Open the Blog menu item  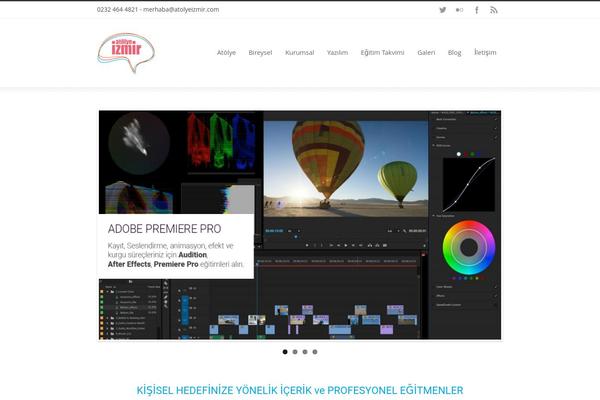click(x=455, y=52)
